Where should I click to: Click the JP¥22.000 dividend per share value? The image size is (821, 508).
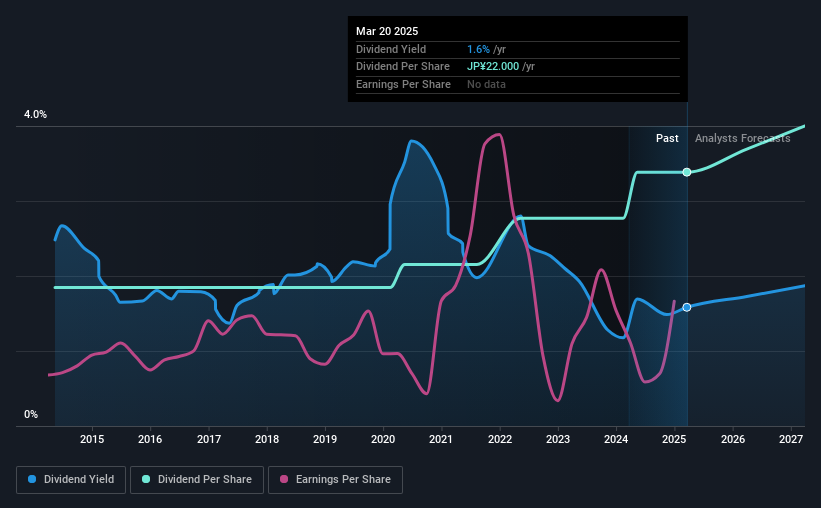click(493, 67)
